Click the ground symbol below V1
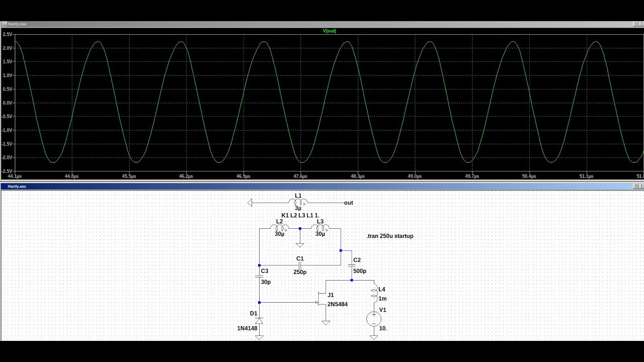 [x=374, y=337]
